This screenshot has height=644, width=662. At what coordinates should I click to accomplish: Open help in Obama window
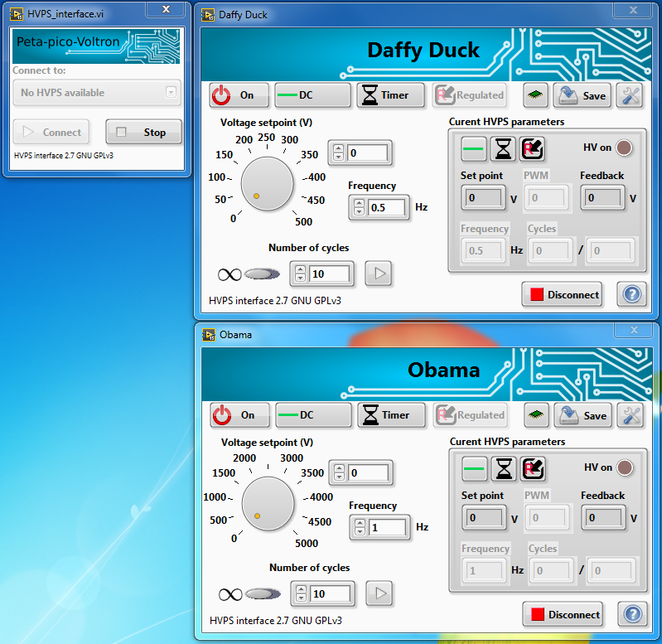(x=632, y=614)
